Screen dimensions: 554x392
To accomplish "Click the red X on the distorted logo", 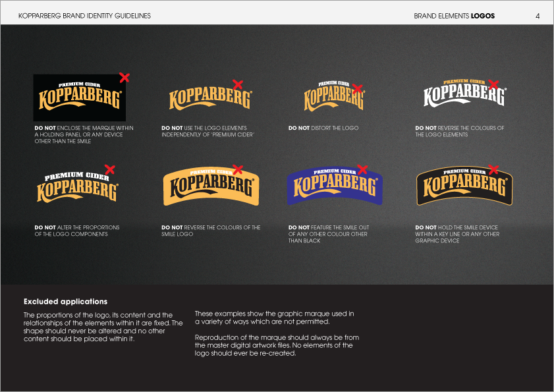I will point(358,89).
